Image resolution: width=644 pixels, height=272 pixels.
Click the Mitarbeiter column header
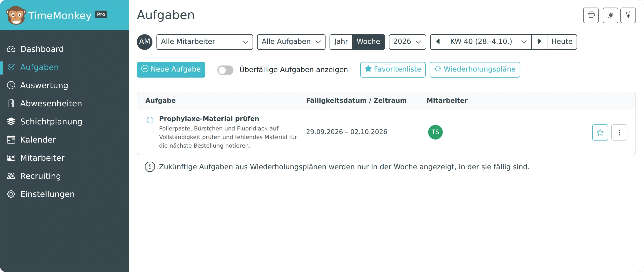[447, 100]
